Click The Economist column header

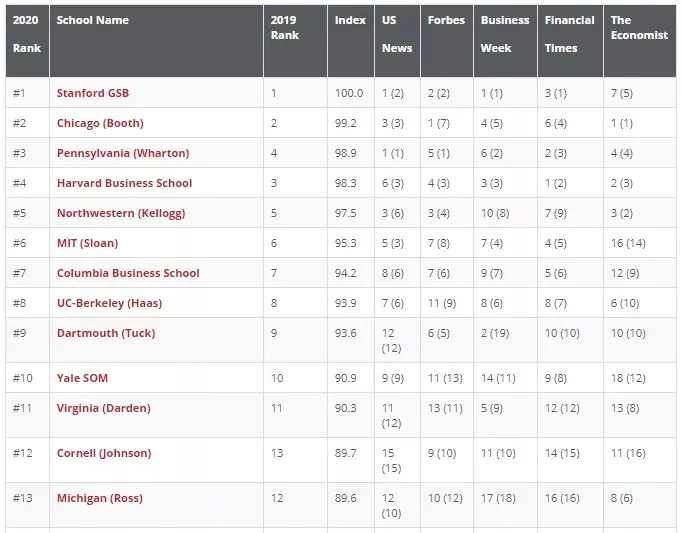(639, 27)
